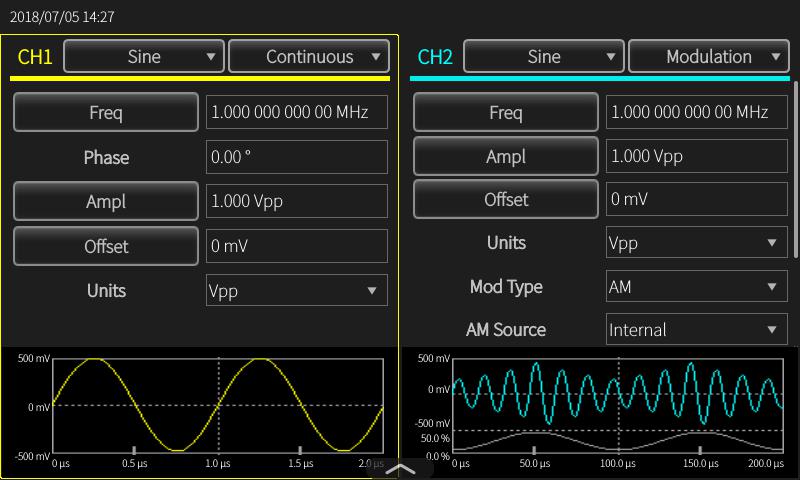Select the CH1 channel tab label
Image resolution: width=800 pixels, height=480 pixels.
coord(35,57)
